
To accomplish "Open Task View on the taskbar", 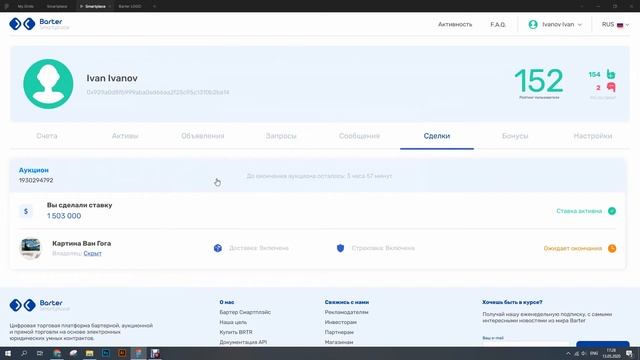I will [40, 353].
